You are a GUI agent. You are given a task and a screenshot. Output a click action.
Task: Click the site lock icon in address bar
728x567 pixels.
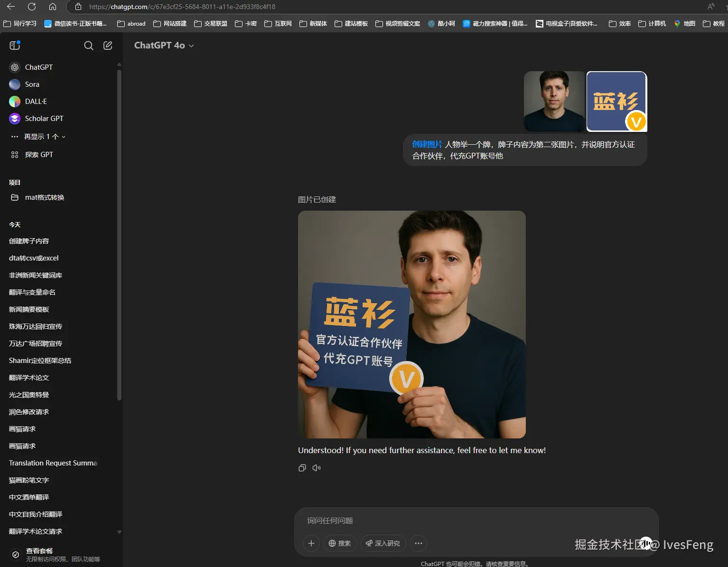(78, 7)
